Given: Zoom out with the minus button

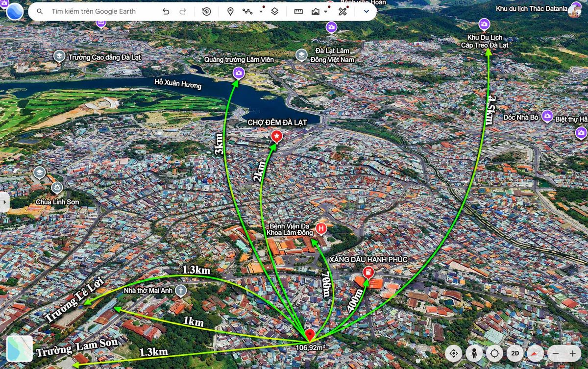Looking at the screenshot, I should tap(555, 353).
